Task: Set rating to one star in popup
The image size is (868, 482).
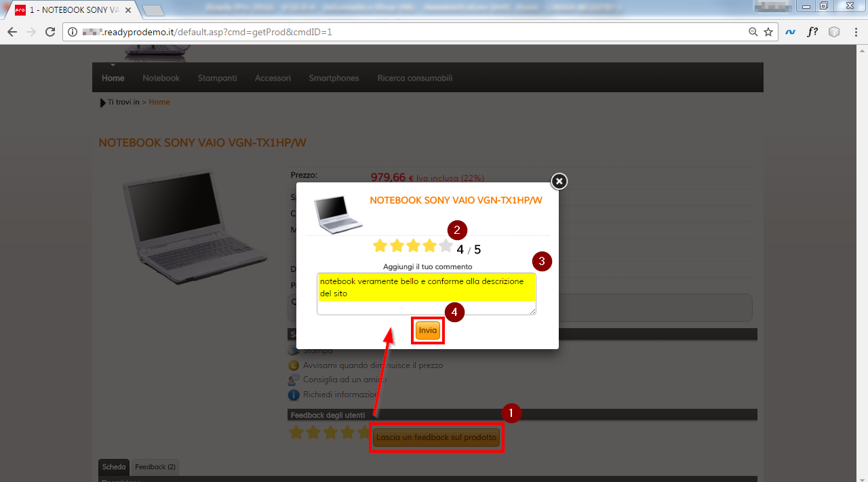Action: (380, 245)
